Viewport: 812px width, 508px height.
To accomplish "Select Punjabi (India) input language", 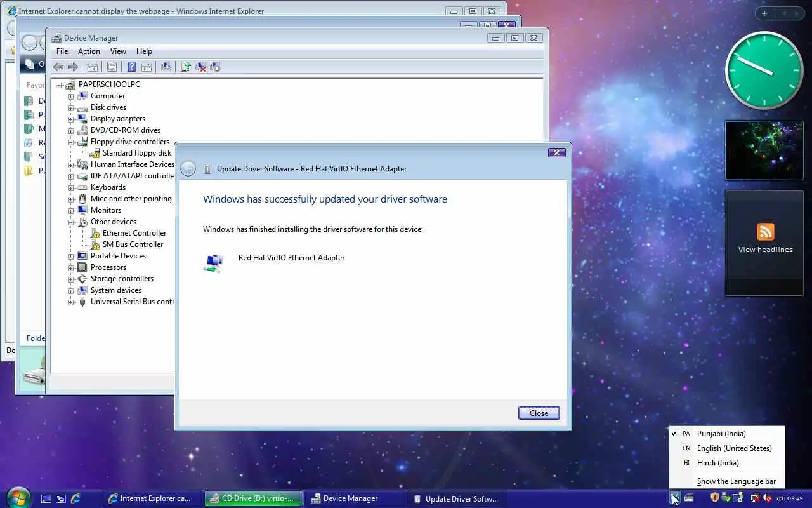I will pos(727,434).
